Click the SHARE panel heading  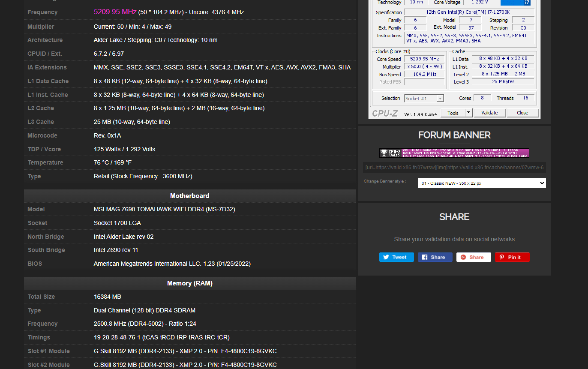click(x=454, y=217)
